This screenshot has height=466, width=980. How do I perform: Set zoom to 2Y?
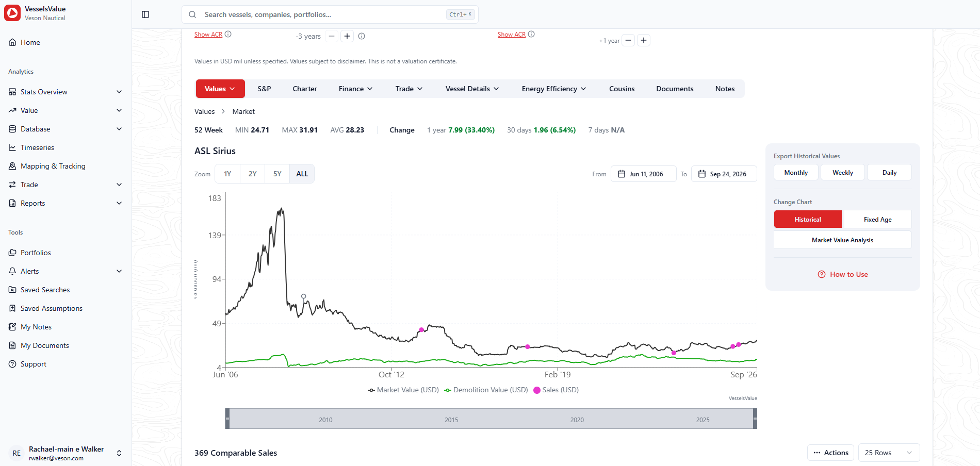coord(252,174)
